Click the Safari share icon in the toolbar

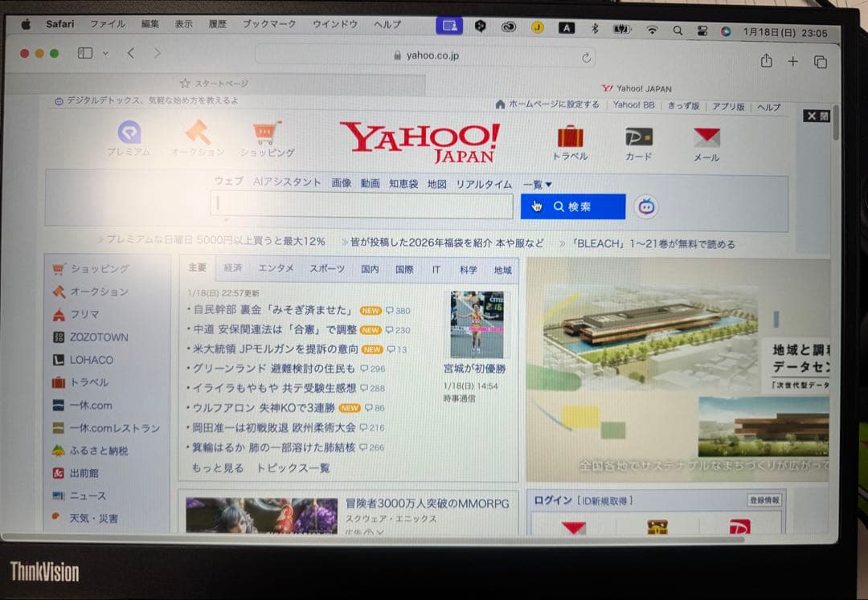click(x=766, y=61)
